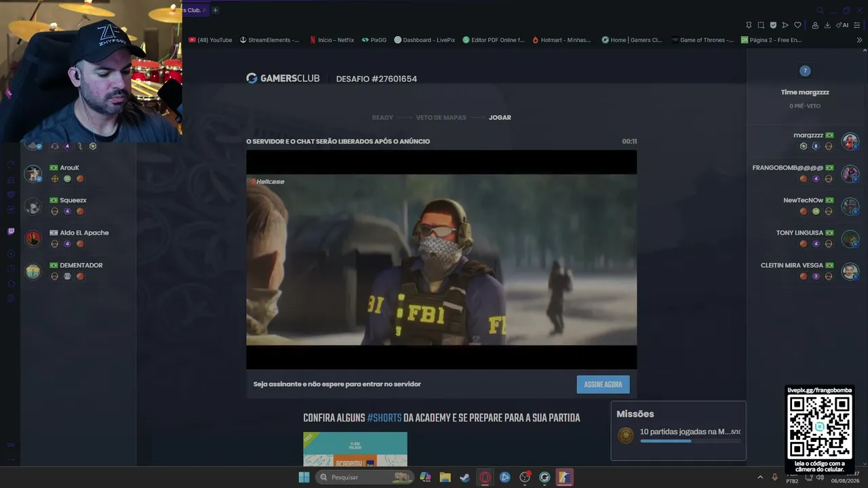Open player profile DEMENTADOR
The width and height of the screenshot is (868, 488).
click(81, 265)
